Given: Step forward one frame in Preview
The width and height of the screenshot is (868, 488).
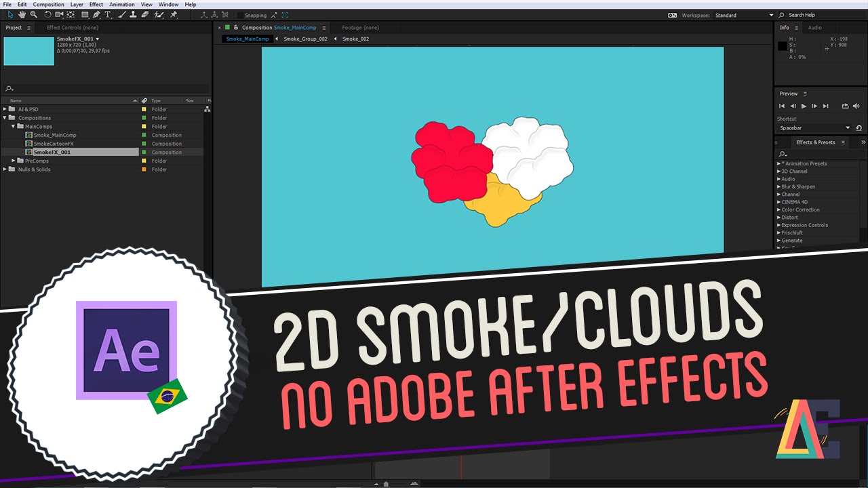Looking at the screenshot, I should pyautogui.click(x=814, y=106).
